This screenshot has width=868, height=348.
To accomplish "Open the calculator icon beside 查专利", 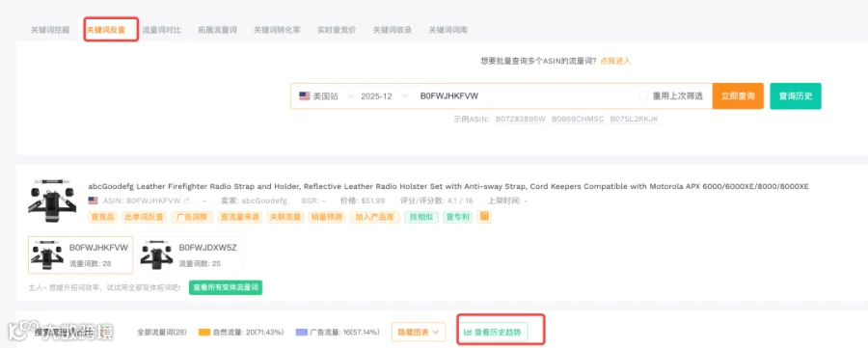I will (484, 216).
